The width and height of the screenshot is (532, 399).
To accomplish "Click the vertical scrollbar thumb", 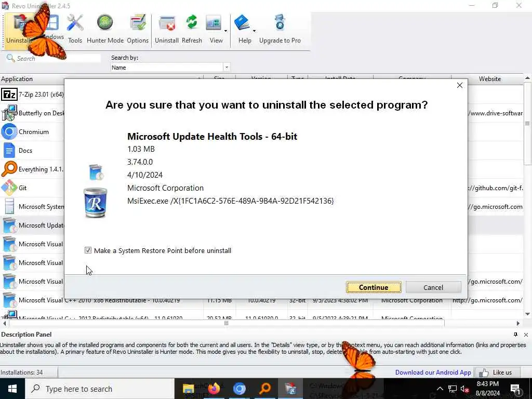I will tap(527, 124).
